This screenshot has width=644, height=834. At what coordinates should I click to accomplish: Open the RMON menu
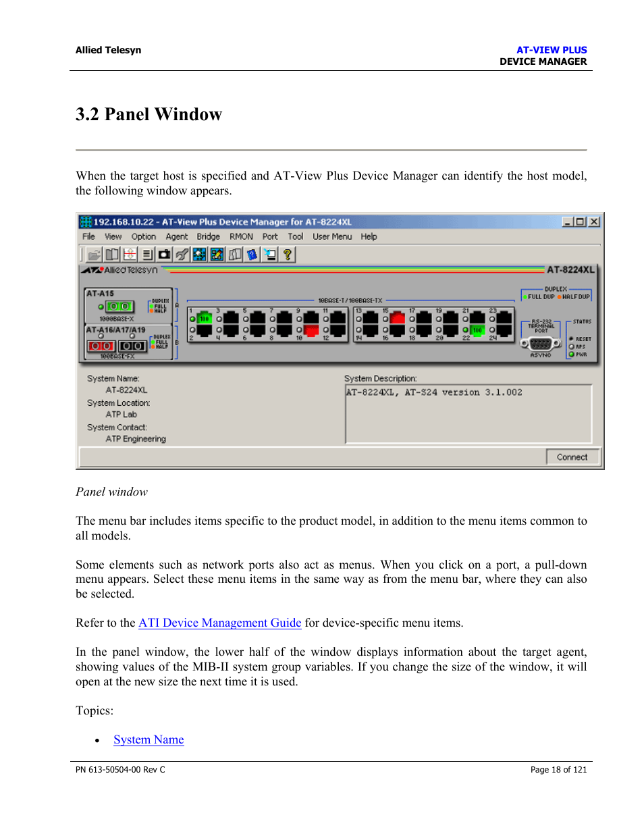(x=241, y=237)
